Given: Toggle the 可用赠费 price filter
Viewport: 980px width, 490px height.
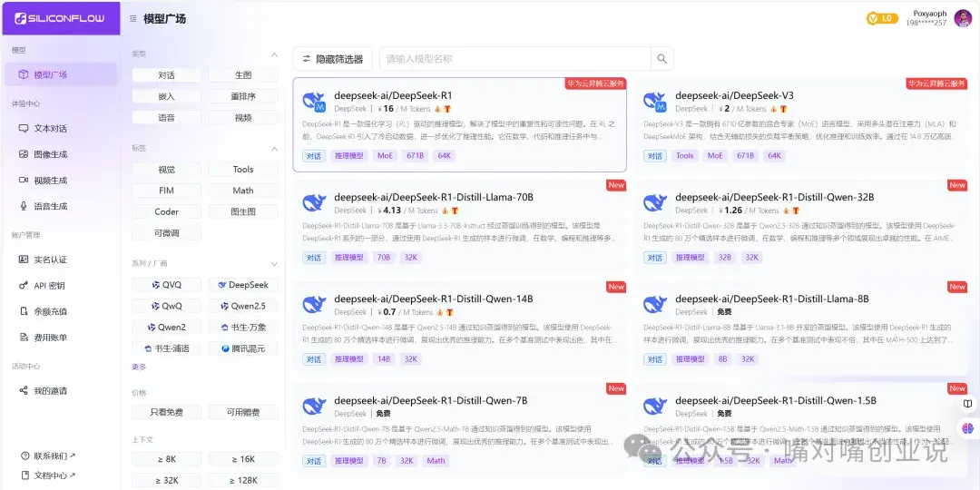Looking at the screenshot, I should tap(243, 413).
